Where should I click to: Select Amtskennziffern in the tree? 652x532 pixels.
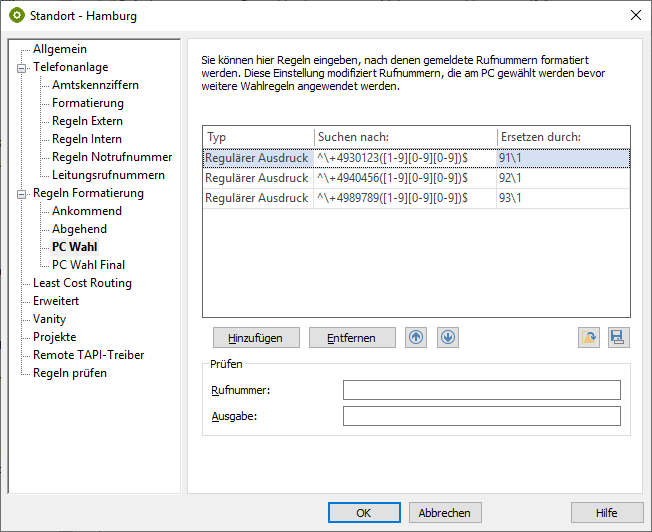tap(95, 85)
